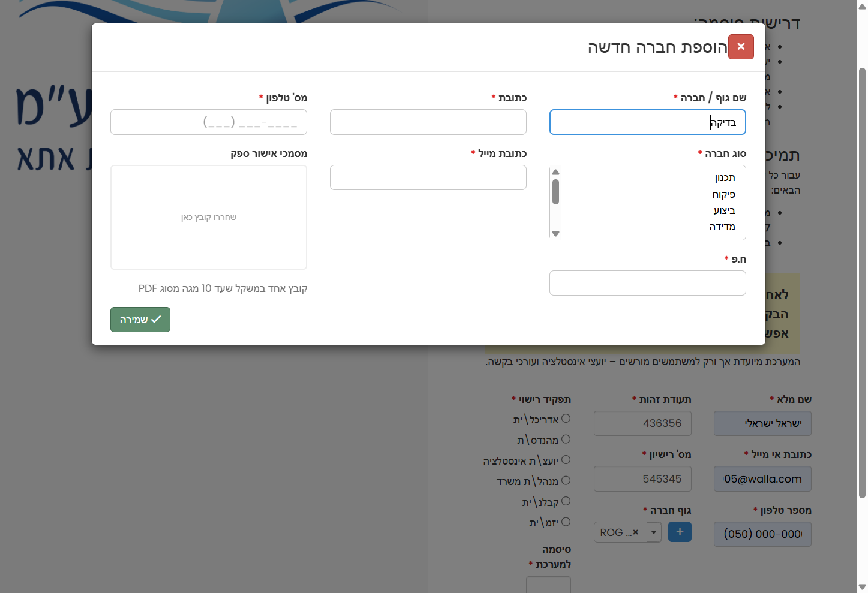Select מדידה in company type list
Viewport: 868px width, 593px height.
tap(722, 227)
